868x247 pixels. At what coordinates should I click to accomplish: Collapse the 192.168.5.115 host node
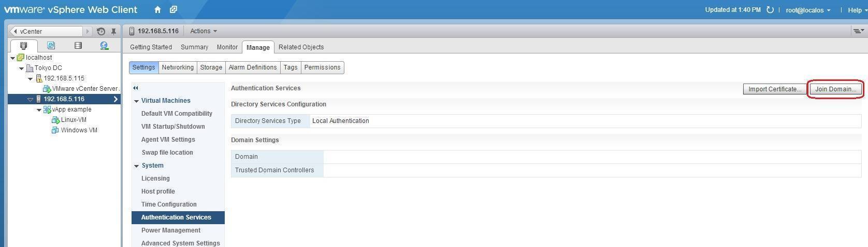click(x=30, y=79)
